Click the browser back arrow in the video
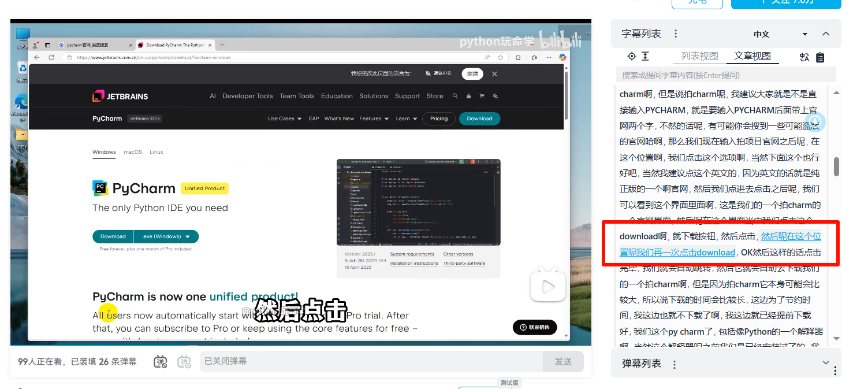Viewport: 868px width, 389px height. 37,57
